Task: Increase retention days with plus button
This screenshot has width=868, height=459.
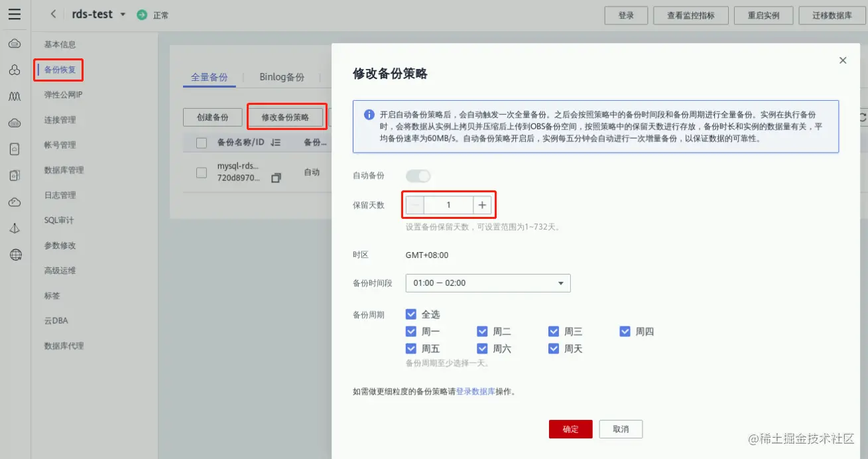Action: tap(482, 205)
